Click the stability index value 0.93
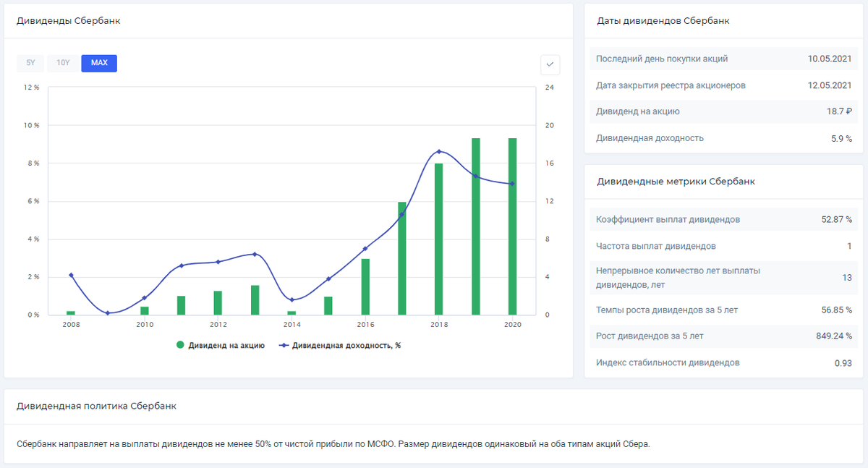 [843, 363]
